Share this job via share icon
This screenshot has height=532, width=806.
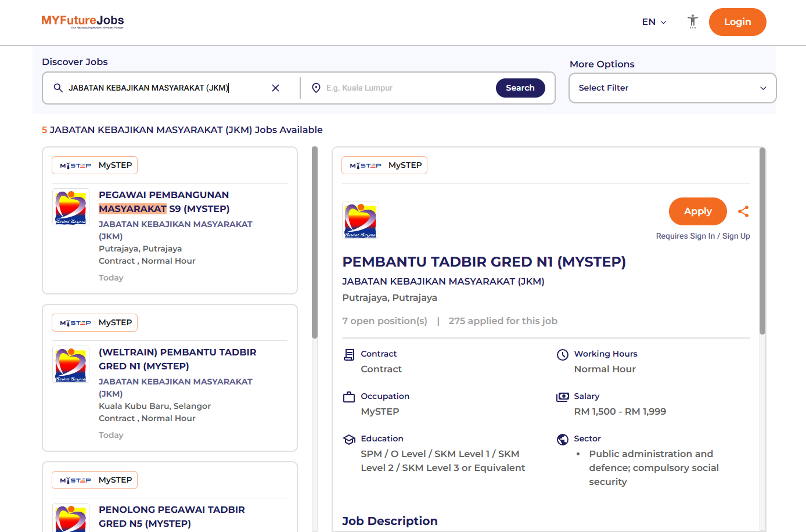743,211
